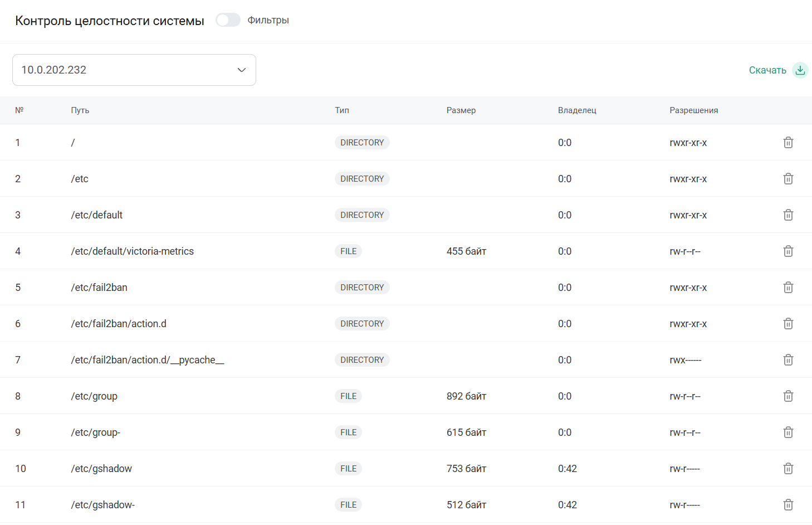812x525 pixels.
Task: Delete the /etc/fail2ban row
Action: [x=788, y=288]
